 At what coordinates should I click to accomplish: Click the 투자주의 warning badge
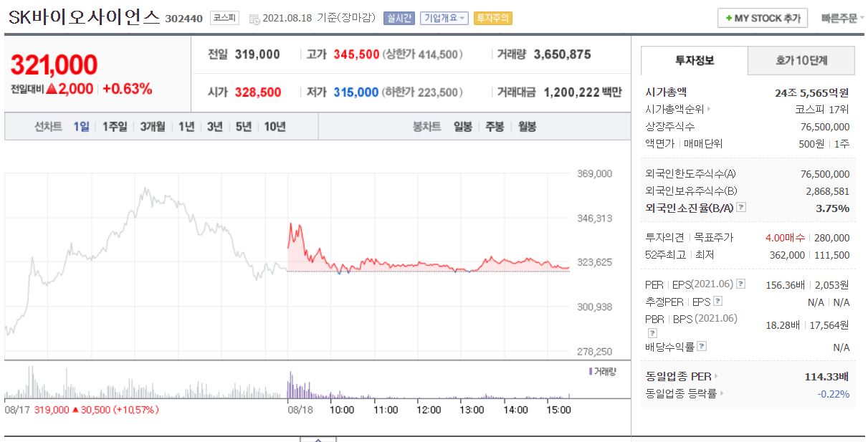tap(493, 19)
